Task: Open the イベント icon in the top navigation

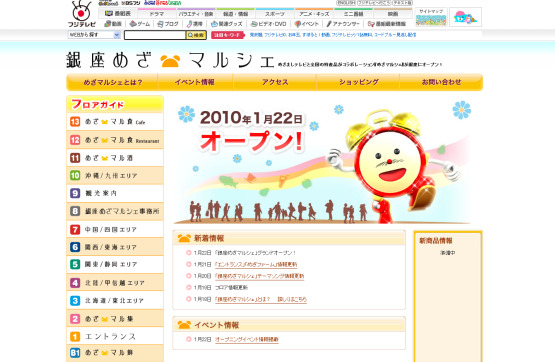Action: pyautogui.click(x=307, y=24)
